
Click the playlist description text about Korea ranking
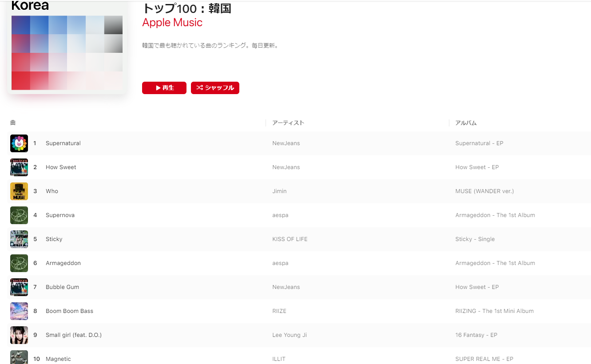coord(210,46)
